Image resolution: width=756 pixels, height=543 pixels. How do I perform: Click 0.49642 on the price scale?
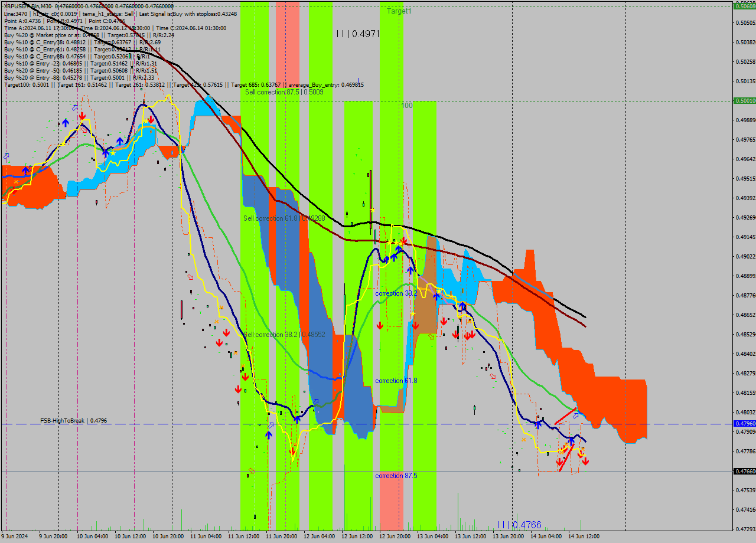coord(745,159)
